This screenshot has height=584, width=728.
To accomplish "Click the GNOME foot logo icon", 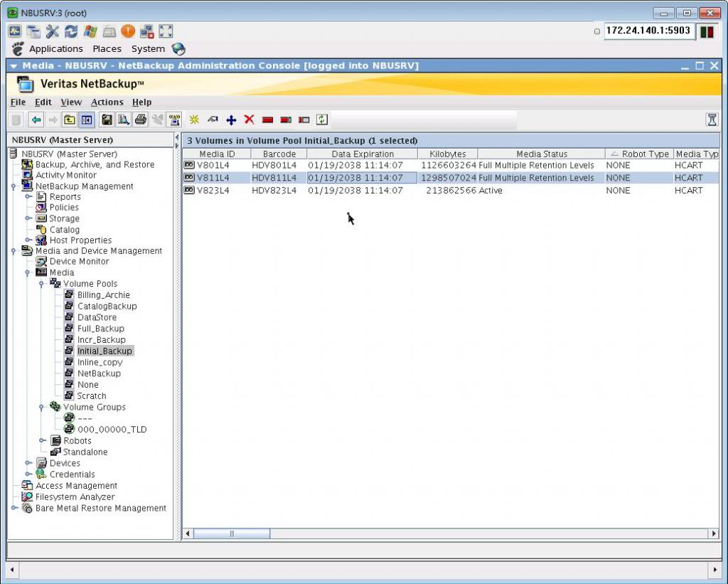I will 18,49.
